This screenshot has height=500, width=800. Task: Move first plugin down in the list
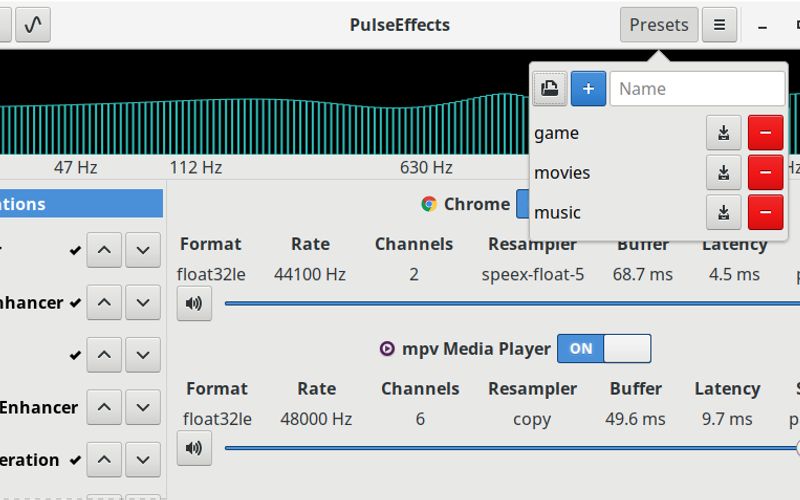143,250
